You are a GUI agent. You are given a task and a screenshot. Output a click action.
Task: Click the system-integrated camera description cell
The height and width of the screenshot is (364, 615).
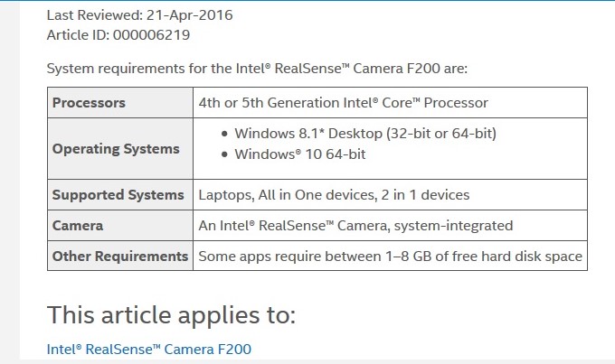[x=355, y=226]
